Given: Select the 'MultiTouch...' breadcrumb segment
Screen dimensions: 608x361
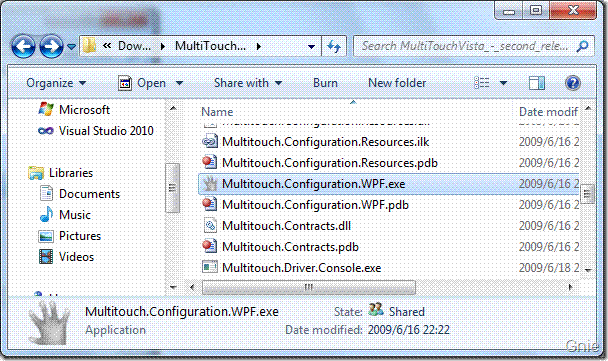Looking at the screenshot, I should [x=210, y=46].
